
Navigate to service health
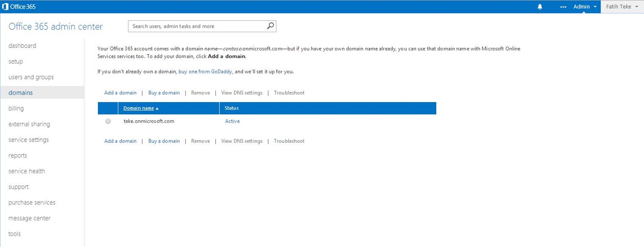[x=26, y=171]
